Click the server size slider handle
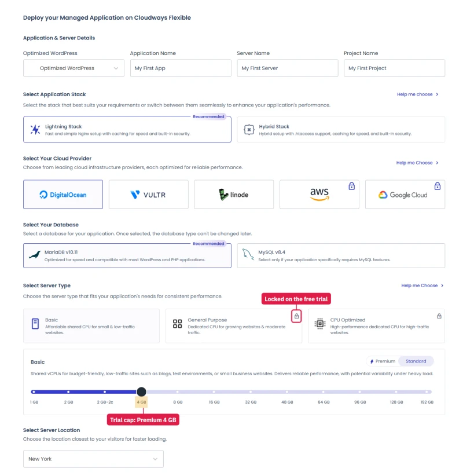Image resolution: width=463 pixels, height=476 pixels. (141, 391)
